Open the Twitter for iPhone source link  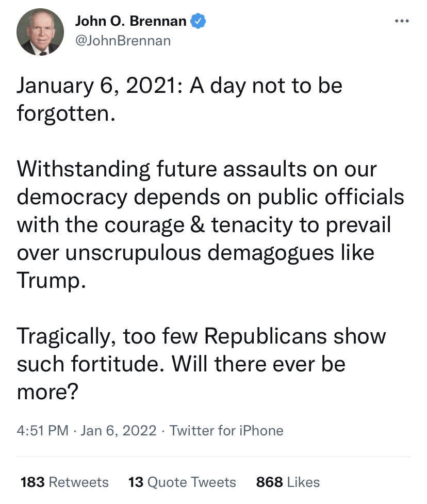pyautogui.click(x=226, y=430)
